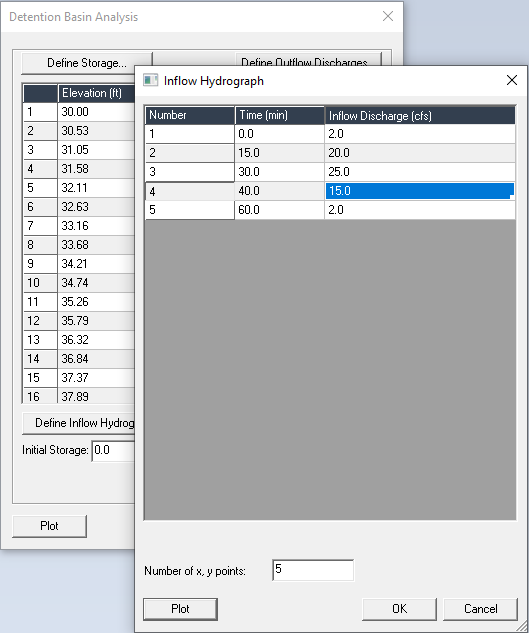The image size is (529, 633).
Task: Click the Time (min) column header
Action: pyautogui.click(x=279, y=115)
